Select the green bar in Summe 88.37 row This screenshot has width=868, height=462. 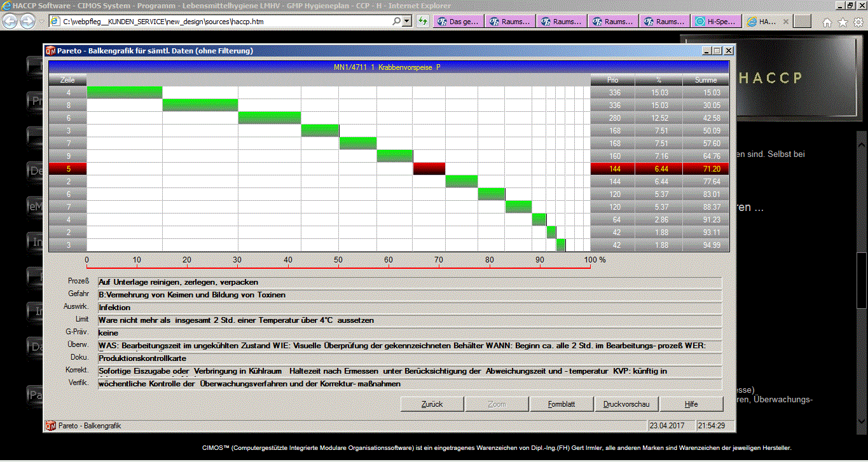click(518, 207)
